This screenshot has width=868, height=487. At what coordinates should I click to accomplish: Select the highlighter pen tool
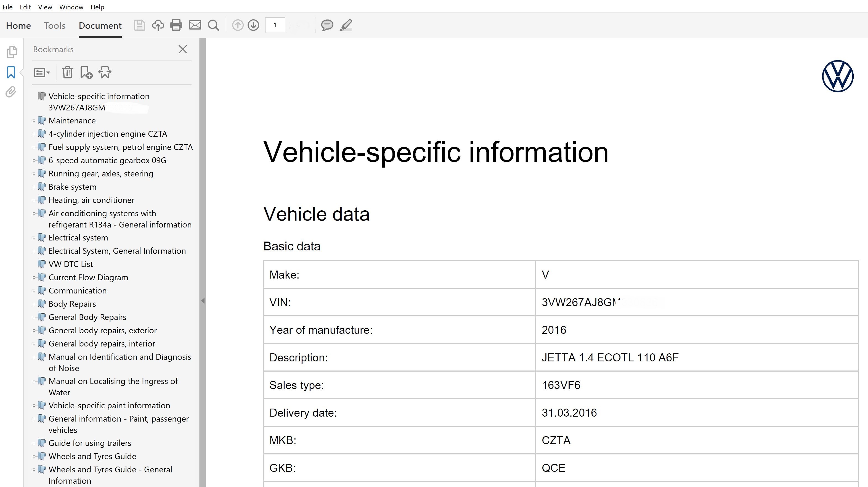coord(346,25)
